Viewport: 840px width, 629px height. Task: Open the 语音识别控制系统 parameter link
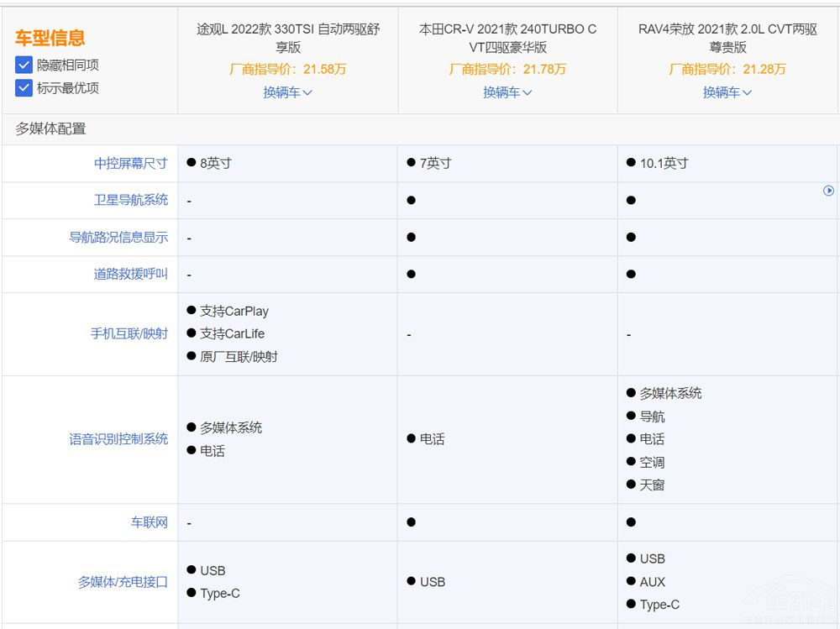click(x=118, y=439)
